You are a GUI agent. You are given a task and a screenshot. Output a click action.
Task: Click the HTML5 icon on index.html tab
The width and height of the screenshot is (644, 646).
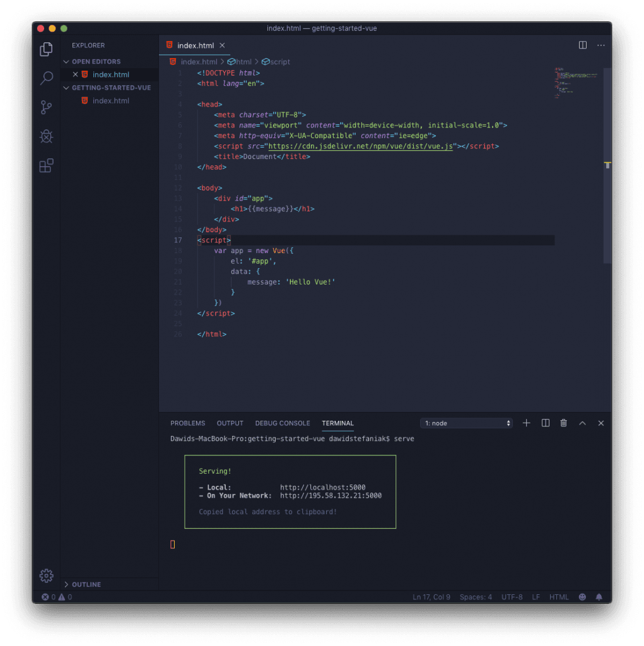[169, 45]
